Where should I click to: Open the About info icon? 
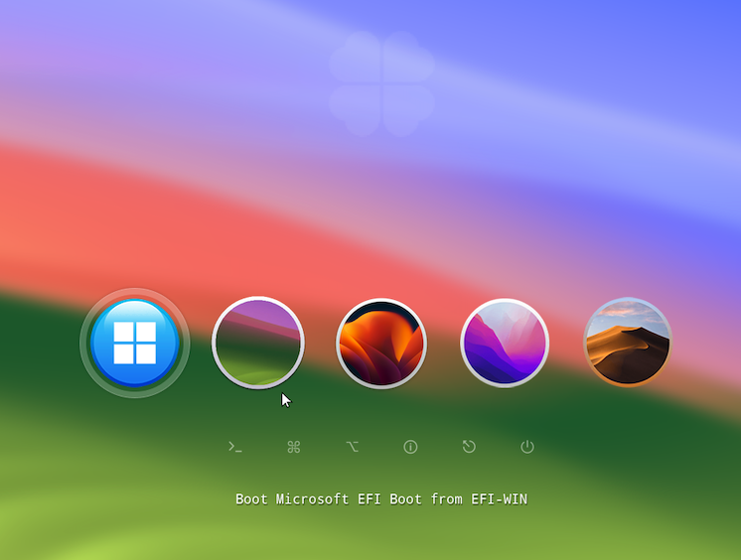point(410,447)
